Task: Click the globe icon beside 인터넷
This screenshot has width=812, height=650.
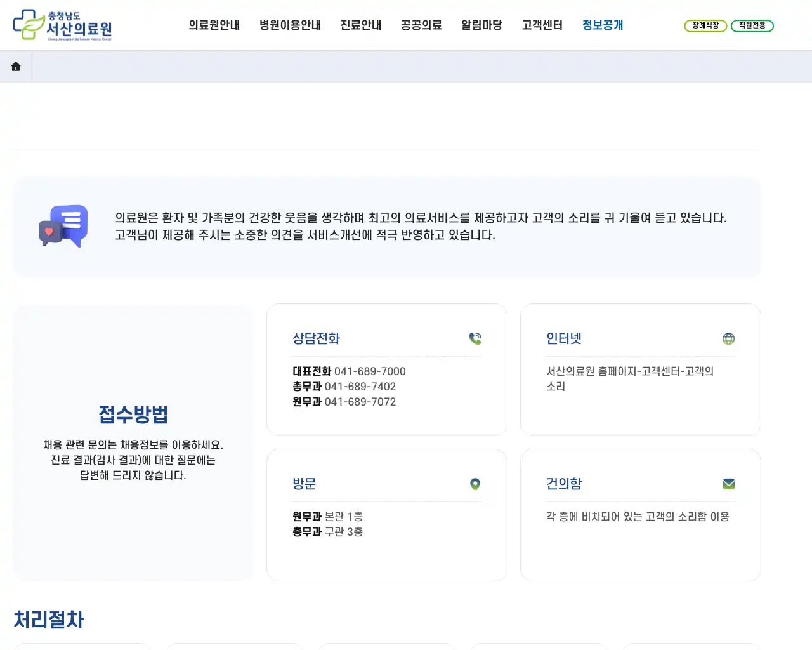Action: [728, 338]
